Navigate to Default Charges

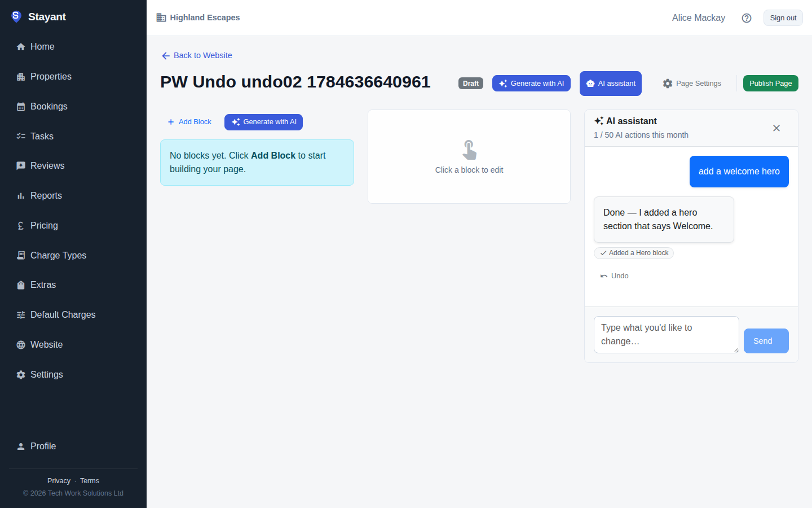(73, 315)
